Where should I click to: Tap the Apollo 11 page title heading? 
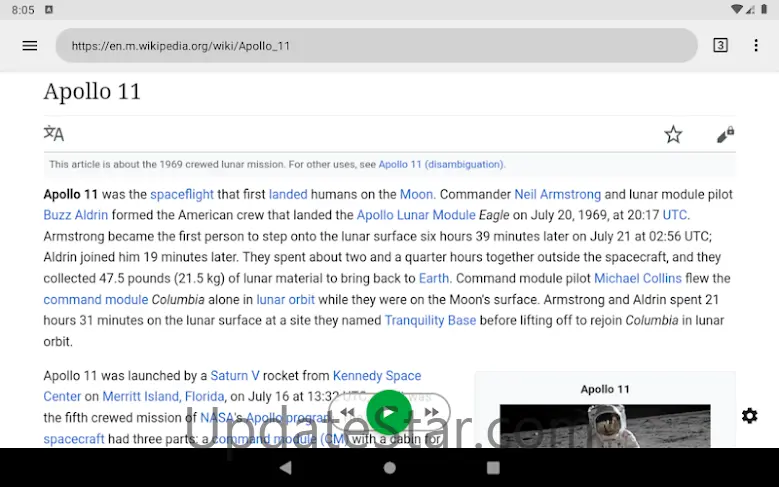pyautogui.click(x=92, y=91)
